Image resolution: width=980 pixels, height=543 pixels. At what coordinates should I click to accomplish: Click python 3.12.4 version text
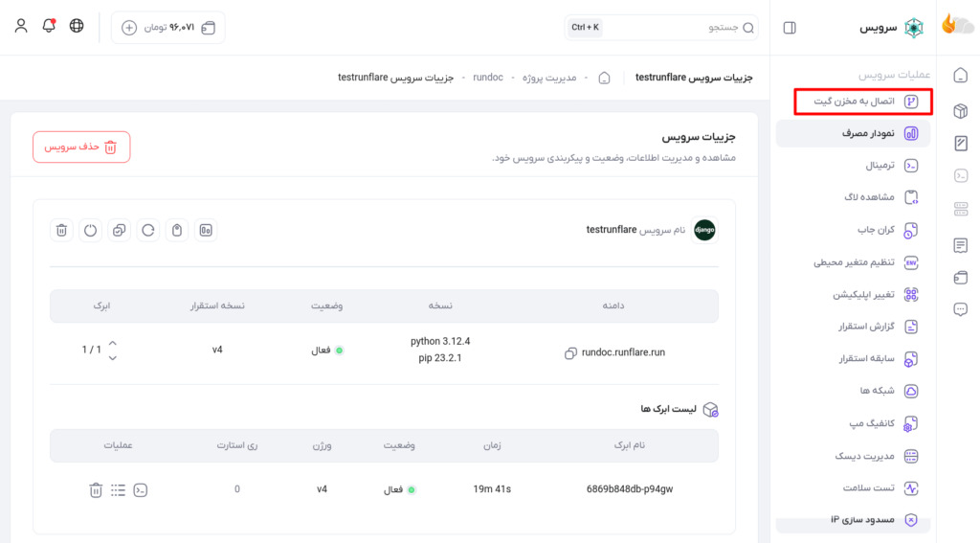point(440,342)
